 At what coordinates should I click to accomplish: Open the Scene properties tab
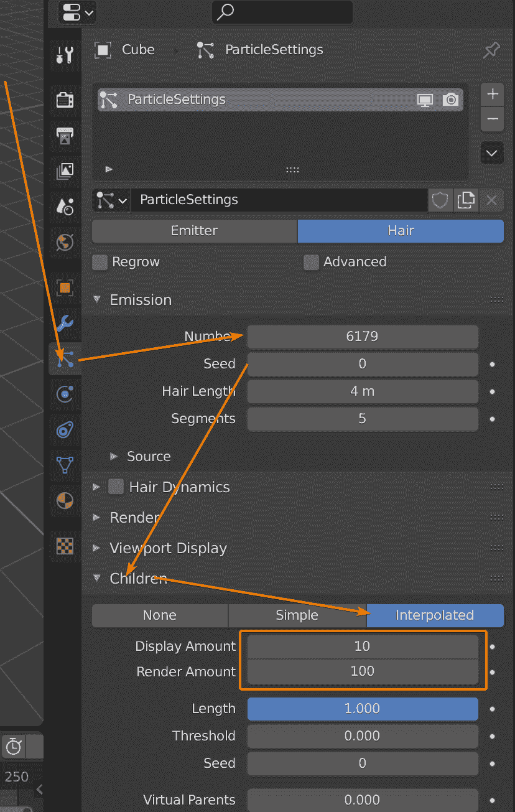pos(65,206)
